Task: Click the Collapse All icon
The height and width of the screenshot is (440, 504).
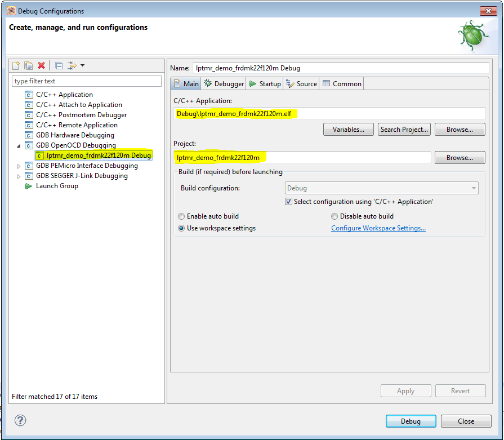Action: pyautogui.click(x=59, y=65)
